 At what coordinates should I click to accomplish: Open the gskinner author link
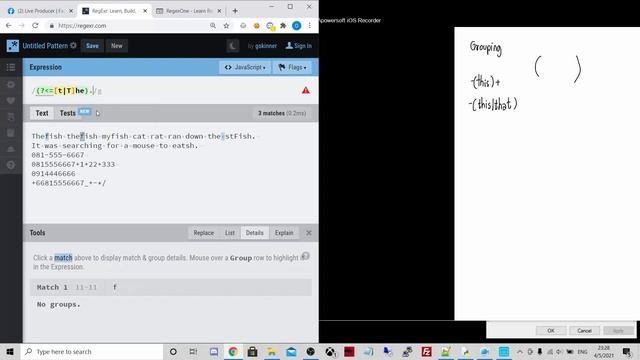point(266,46)
